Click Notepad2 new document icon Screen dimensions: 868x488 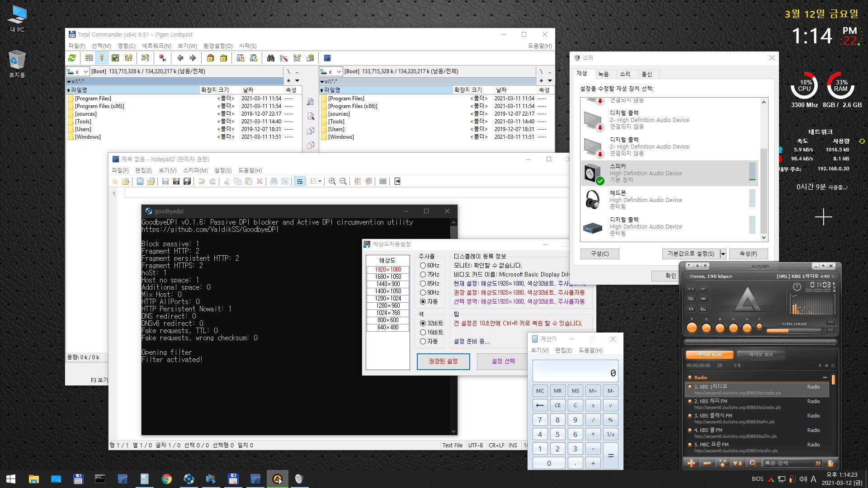tap(140, 181)
